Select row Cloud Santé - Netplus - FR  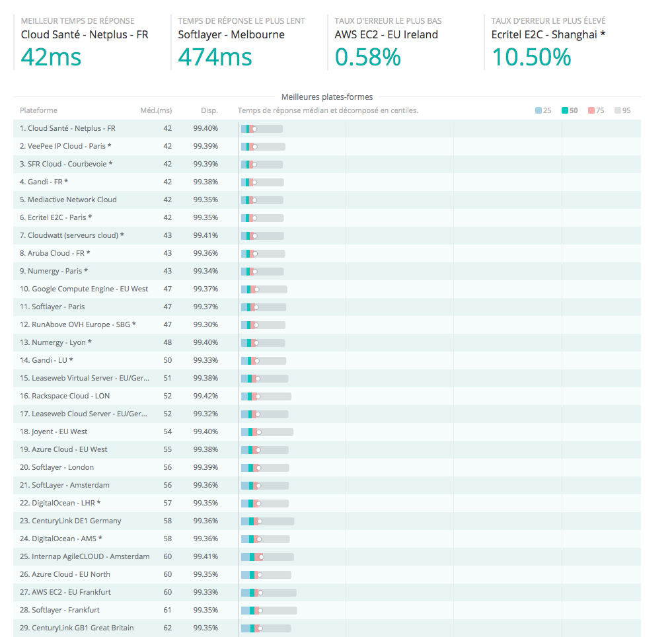coord(327,129)
